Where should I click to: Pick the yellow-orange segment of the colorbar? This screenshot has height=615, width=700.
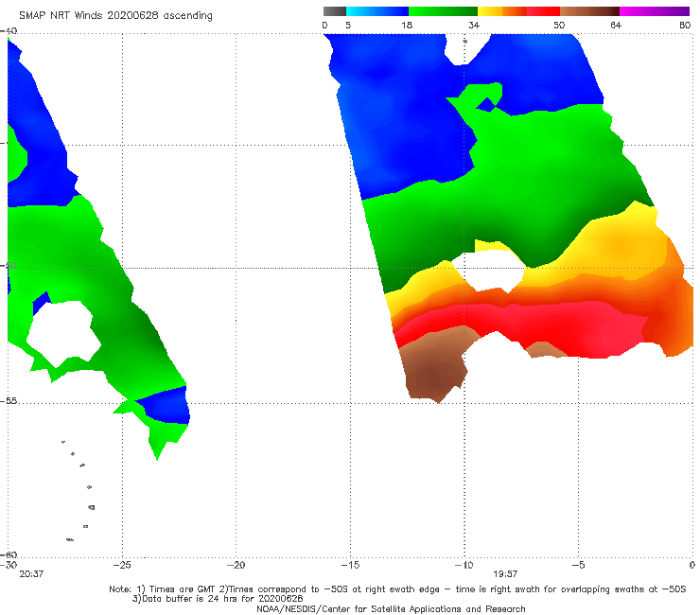[x=502, y=11]
